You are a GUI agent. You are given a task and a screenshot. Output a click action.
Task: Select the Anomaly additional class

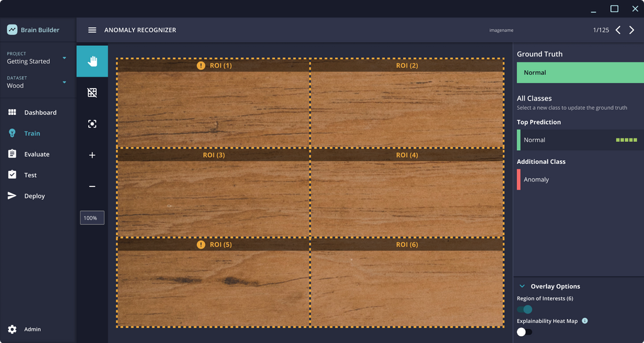point(579,180)
